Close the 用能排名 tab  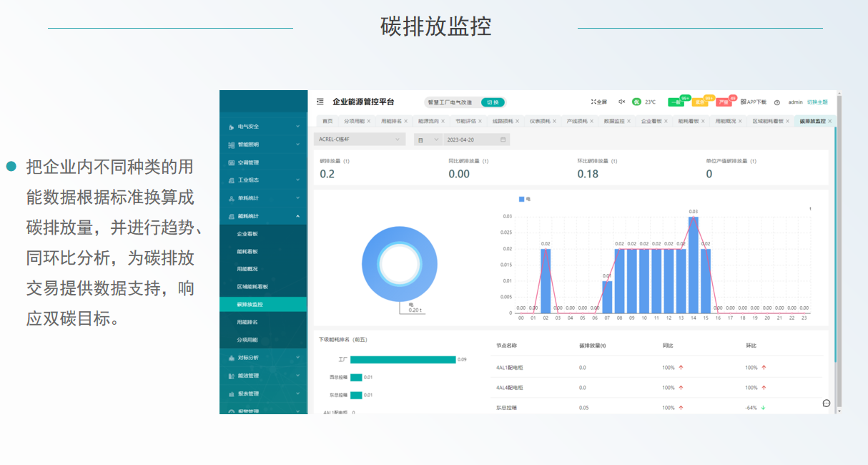tap(406, 122)
